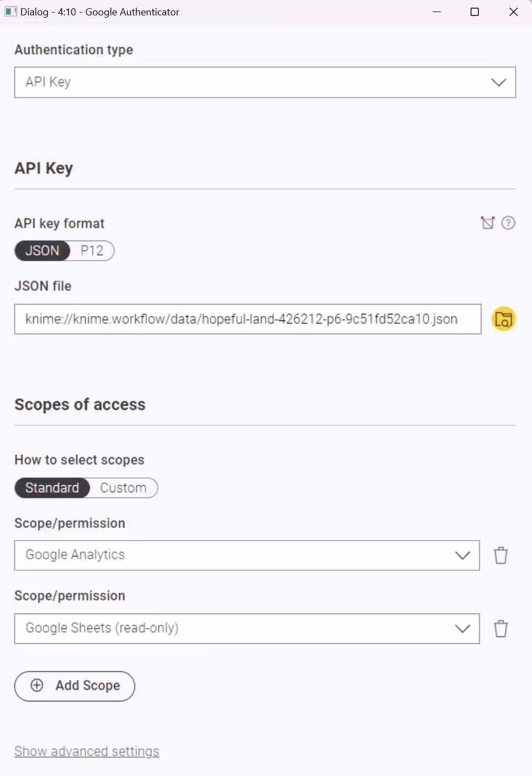This screenshot has height=776, width=532.
Task: Open the API key format help icon
Action: [508, 223]
